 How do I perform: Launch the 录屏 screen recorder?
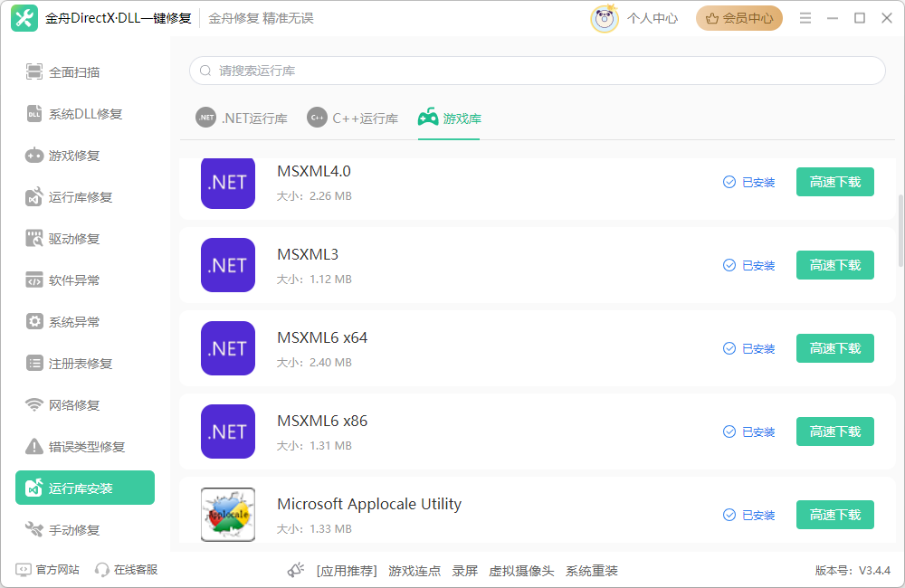point(464,571)
